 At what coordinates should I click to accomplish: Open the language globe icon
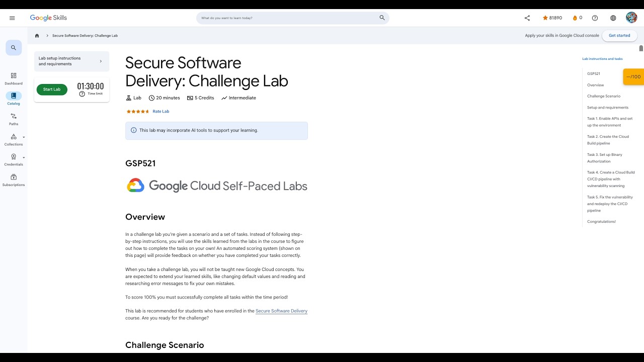613,18
